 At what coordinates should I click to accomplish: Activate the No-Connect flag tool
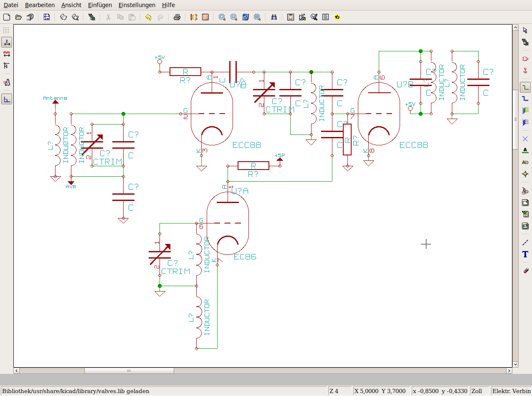coord(525,139)
